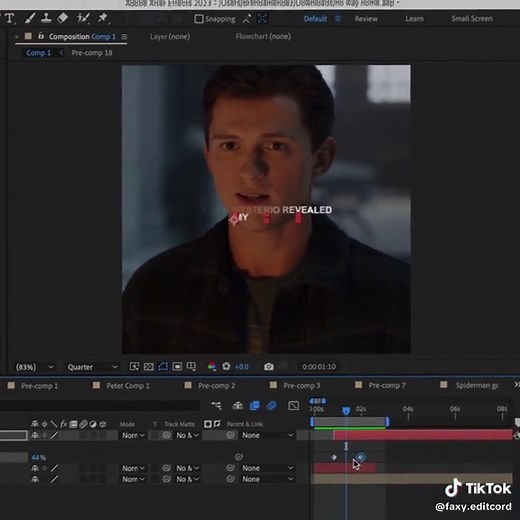Toggle the transparency grid
This screenshot has width=520, height=520.
[149, 367]
